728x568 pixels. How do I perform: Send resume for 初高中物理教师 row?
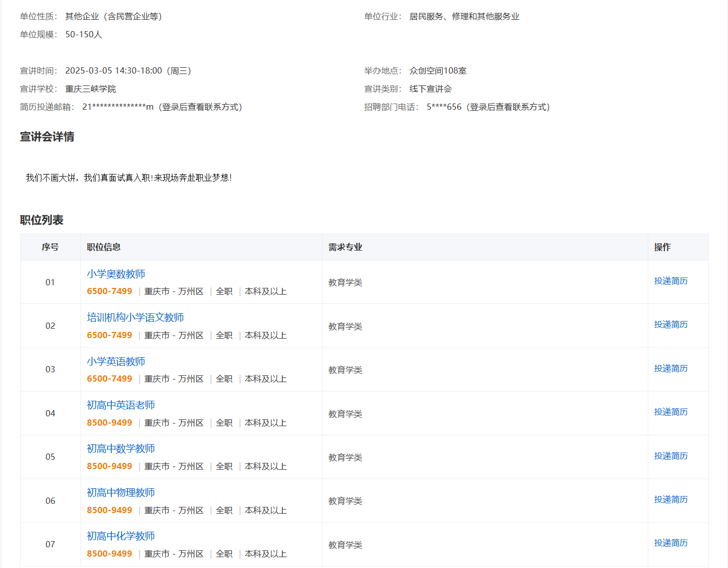pyautogui.click(x=671, y=499)
